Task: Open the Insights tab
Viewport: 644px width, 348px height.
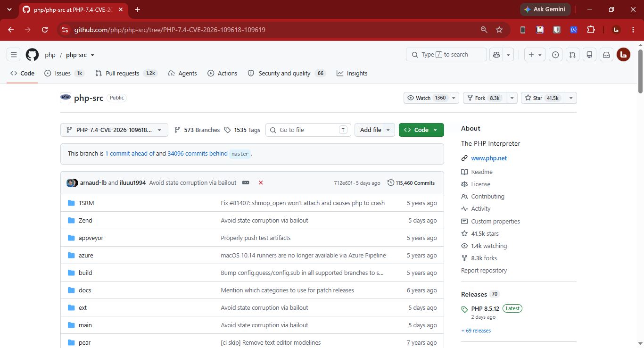Action: coord(352,73)
